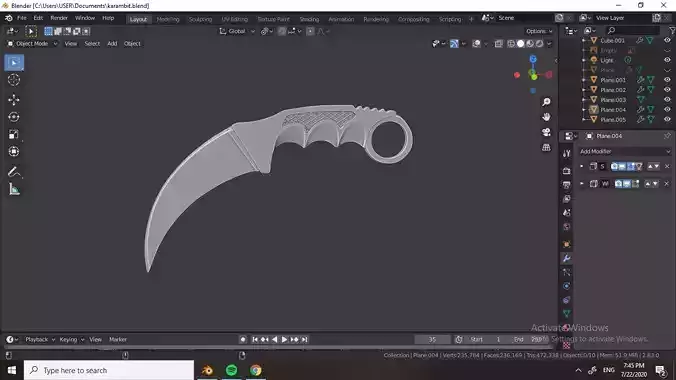Viewport: 676px width, 380px height.
Task: Open the Playback dropdown
Action: pos(40,339)
